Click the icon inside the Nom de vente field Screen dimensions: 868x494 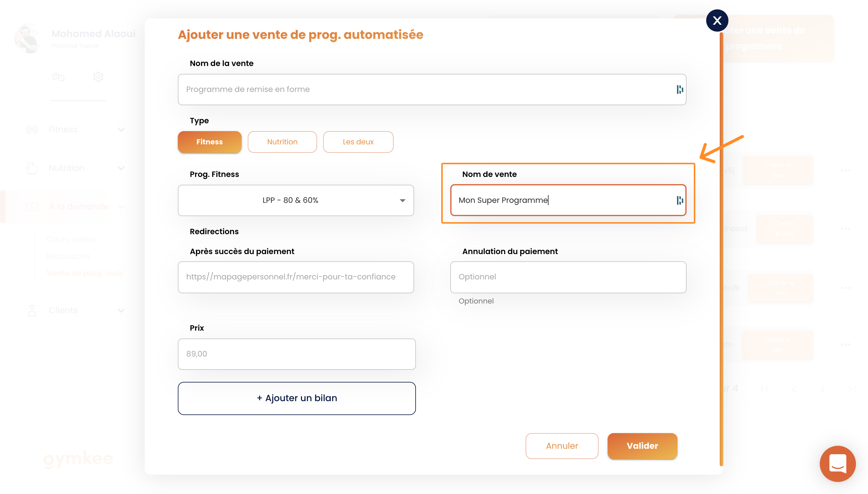[679, 200]
